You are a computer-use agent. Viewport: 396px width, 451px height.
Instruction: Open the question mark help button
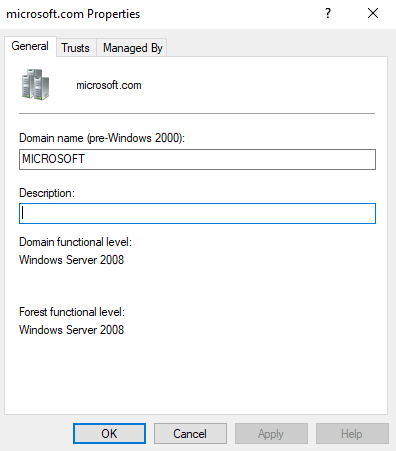click(328, 13)
